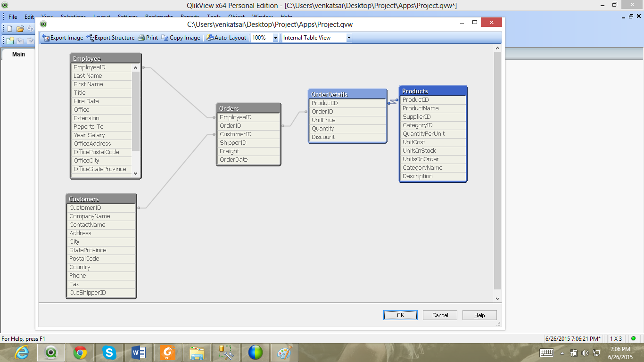Click the Help button in dialog
The height and width of the screenshot is (362, 644).
479,315
